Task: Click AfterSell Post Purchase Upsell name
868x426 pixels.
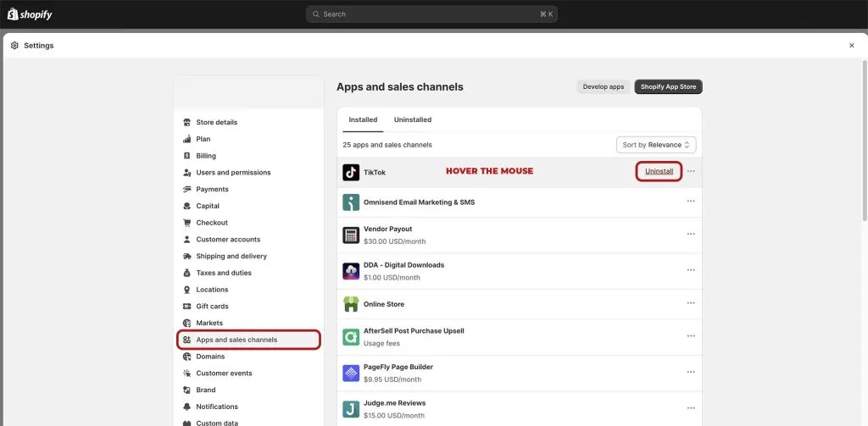Action: 414,331
